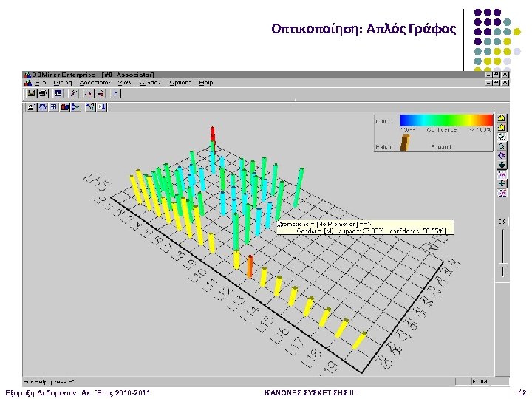Click the footer text 'ΚΑΝΟΝΕΣ ΣΥΣΧΕΤΙΣΗΣ III'
The width and height of the screenshot is (532, 399).
point(310,393)
